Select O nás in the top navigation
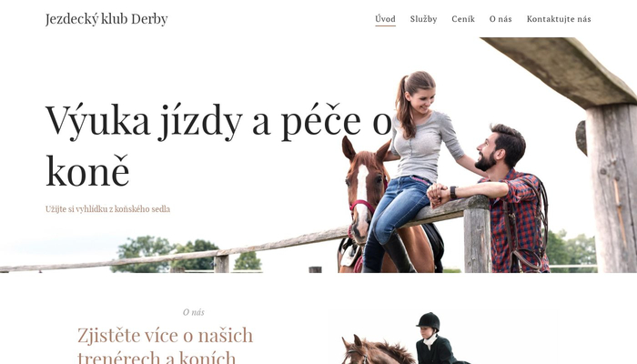 500,19
